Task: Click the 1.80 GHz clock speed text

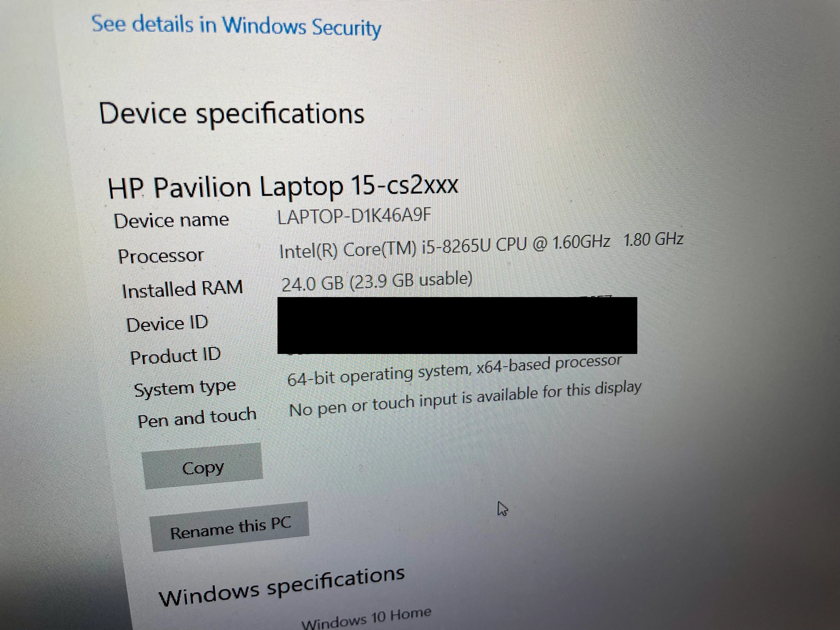Action: [x=653, y=239]
